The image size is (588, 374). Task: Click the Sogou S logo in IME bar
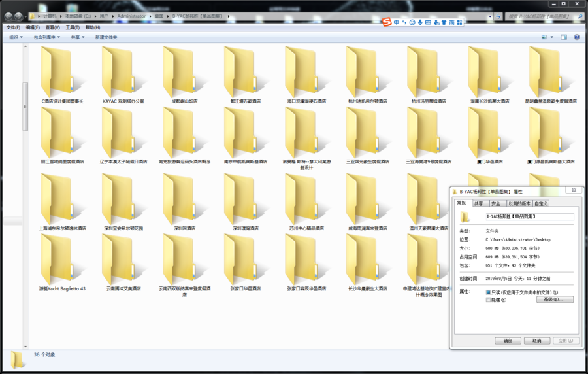pos(387,22)
